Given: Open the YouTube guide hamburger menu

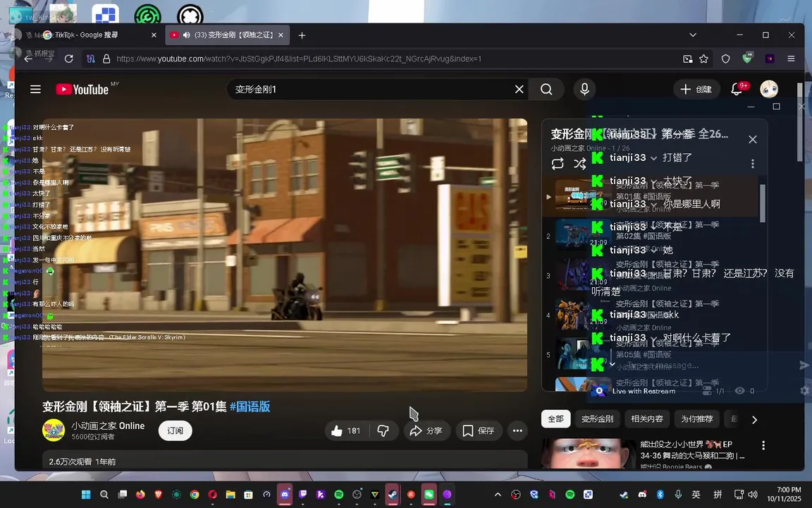Looking at the screenshot, I should [x=35, y=89].
